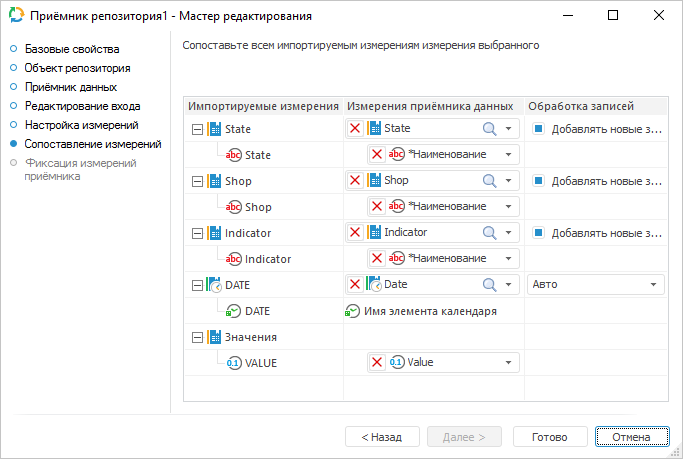Click search magnifier in Indicator dimension field
Screen dimensions: 683x459
pyautogui.click(x=490, y=232)
